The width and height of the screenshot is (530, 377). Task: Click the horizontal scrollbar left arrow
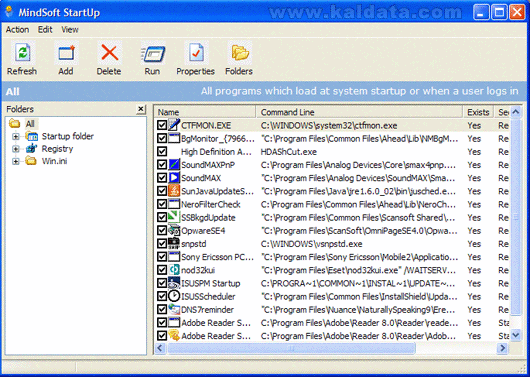(160, 348)
